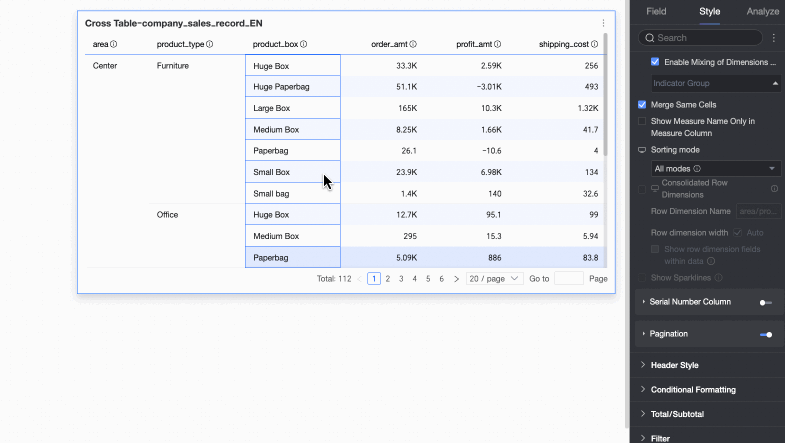This screenshot has width=785, height=443.
Task: Click the search magnifier icon in Style panel
Action: (649, 38)
